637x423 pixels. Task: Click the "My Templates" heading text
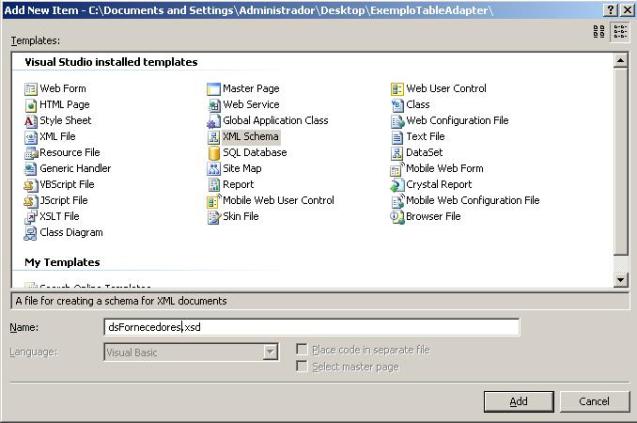click(62, 262)
